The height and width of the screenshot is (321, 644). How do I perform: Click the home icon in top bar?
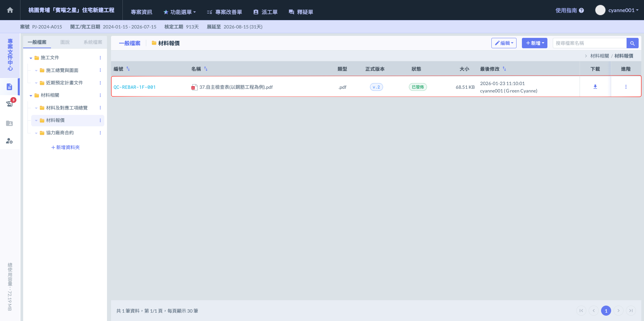(10, 10)
